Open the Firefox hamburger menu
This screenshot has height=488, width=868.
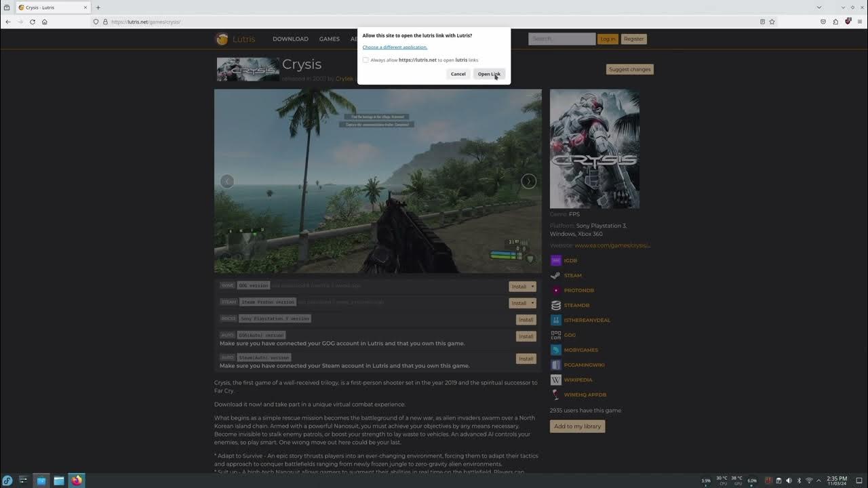click(860, 22)
